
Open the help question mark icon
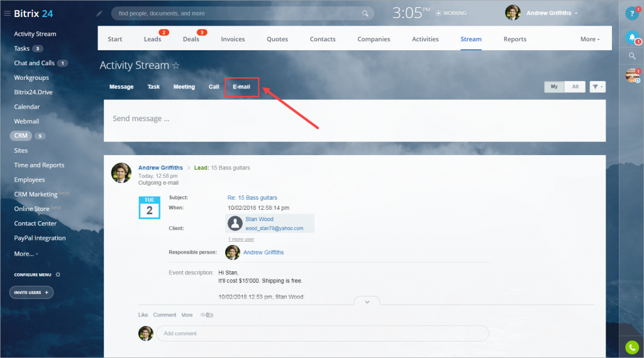(632, 14)
